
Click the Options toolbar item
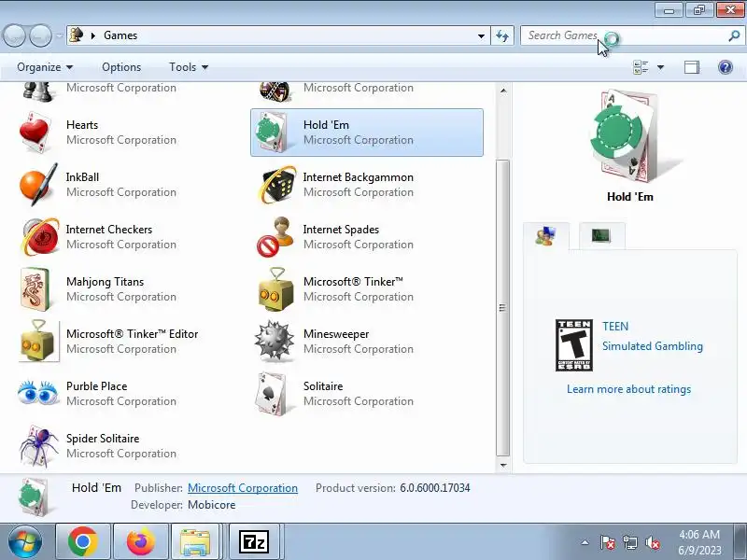click(121, 67)
